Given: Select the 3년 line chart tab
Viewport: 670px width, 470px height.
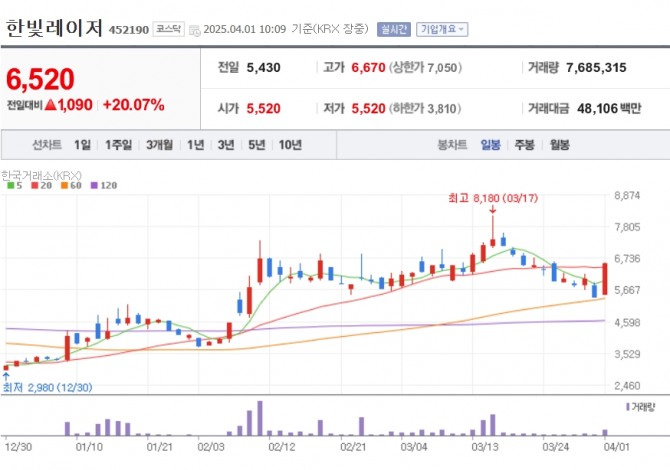Looking at the screenshot, I should [x=226, y=145].
